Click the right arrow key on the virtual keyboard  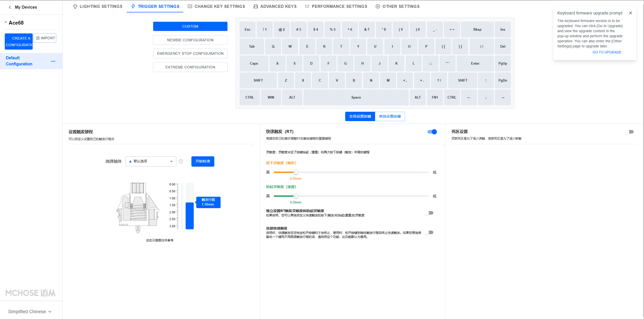click(503, 98)
